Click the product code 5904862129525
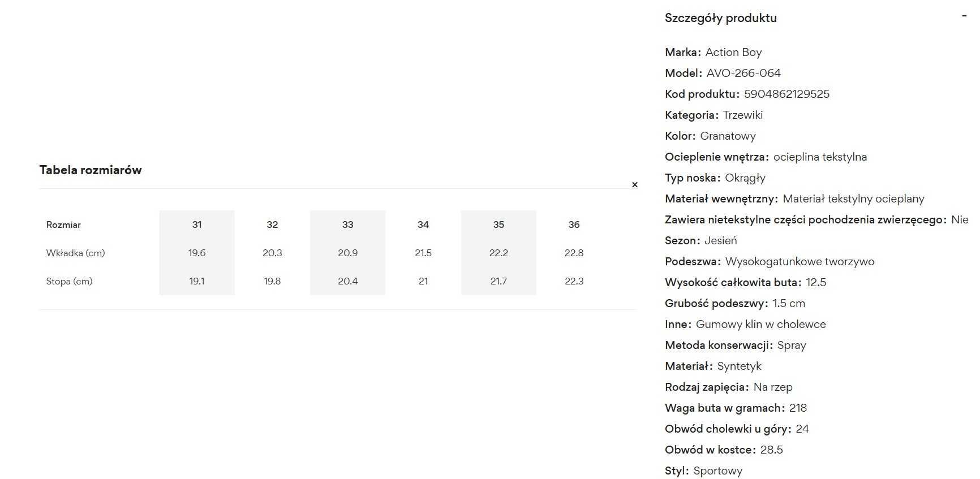 click(x=786, y=94)
